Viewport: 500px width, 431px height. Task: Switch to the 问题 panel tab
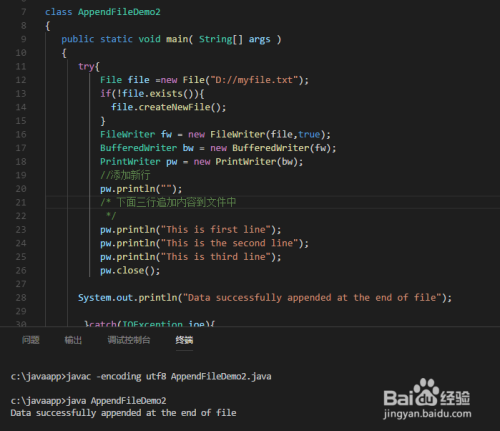[x=31, y=340]
